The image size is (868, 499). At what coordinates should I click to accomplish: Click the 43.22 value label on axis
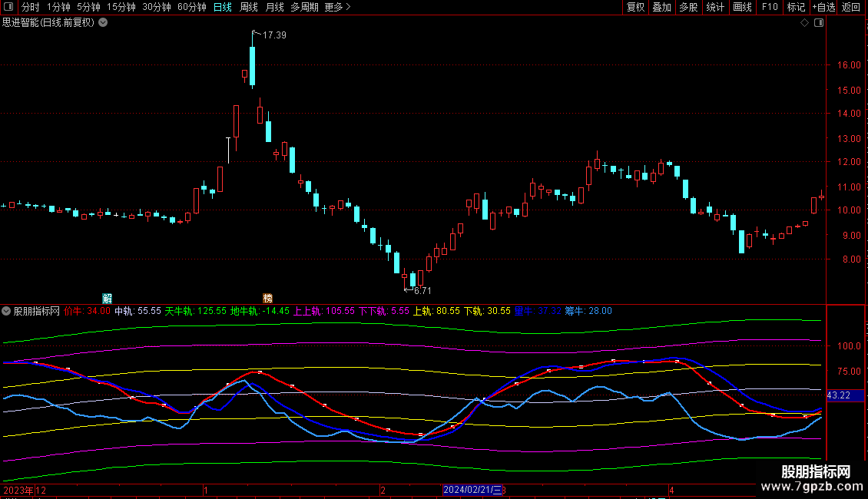point(838,395)
